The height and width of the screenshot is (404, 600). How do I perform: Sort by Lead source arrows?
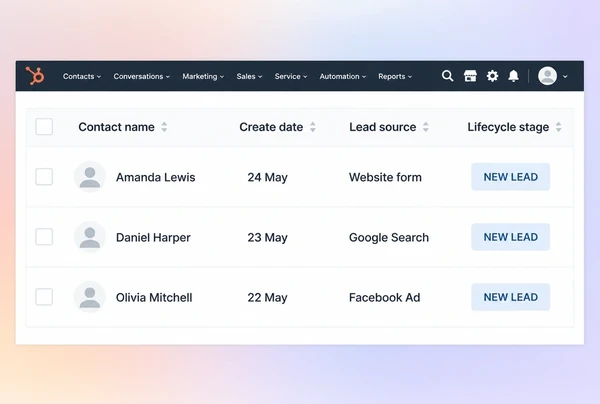426,127
